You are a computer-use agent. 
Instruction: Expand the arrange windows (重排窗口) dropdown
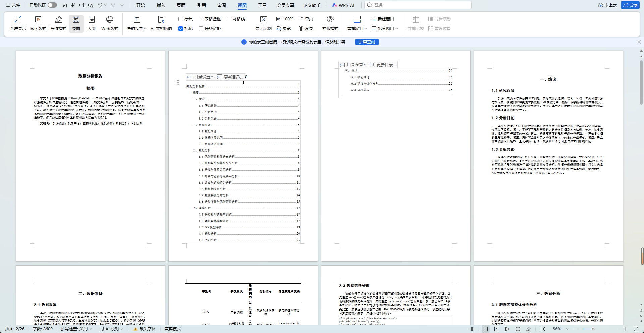pos(357,29)
